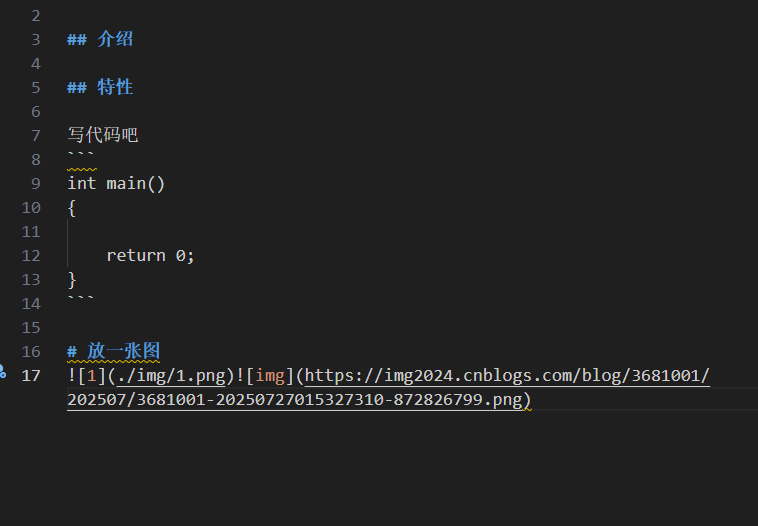
Task: Click the blue icon beside line 17
Action: [3, 372]
